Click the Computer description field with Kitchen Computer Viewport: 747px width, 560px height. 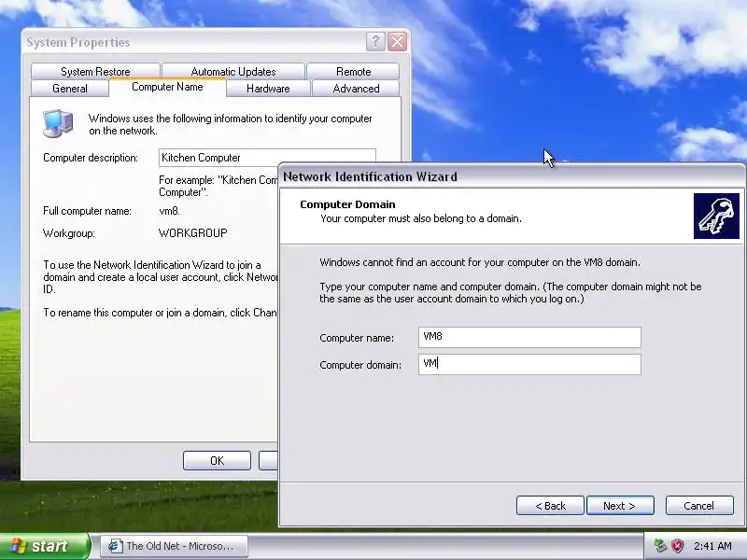[x=267, y=158]
